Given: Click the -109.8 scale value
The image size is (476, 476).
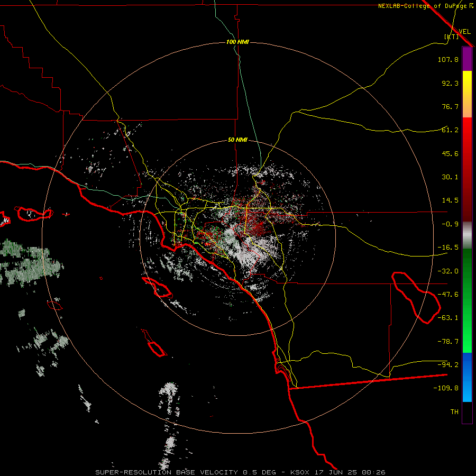Looking at the screenshot, I should [446, 388].
